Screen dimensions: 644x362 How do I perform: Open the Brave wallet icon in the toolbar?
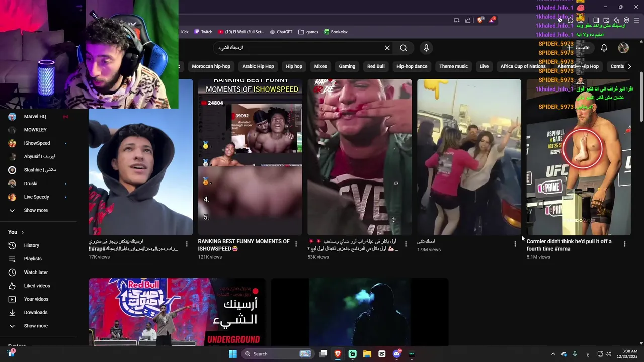coord(606,20)
